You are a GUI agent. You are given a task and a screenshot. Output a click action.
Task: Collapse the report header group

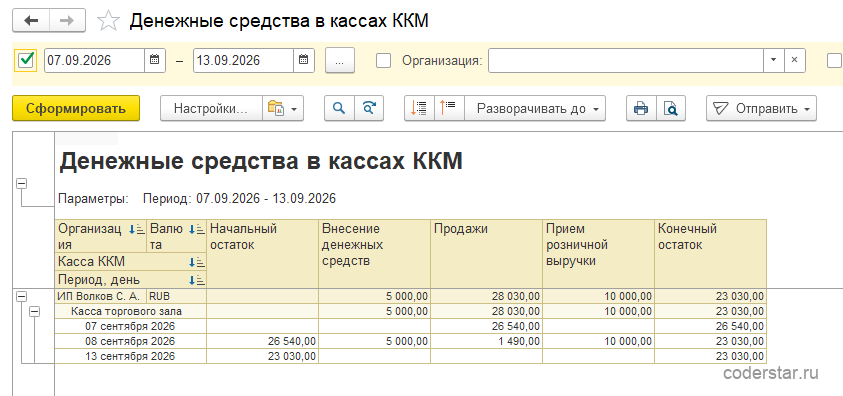pos(22,184)
